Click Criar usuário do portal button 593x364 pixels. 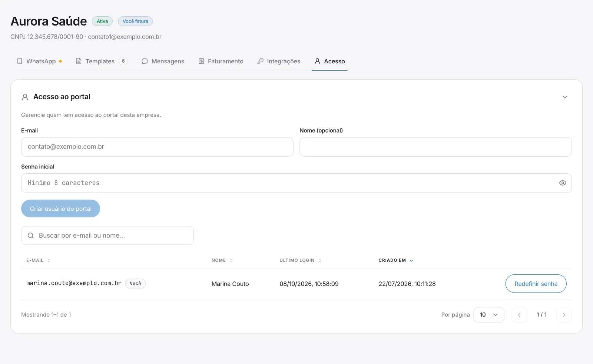60,208
